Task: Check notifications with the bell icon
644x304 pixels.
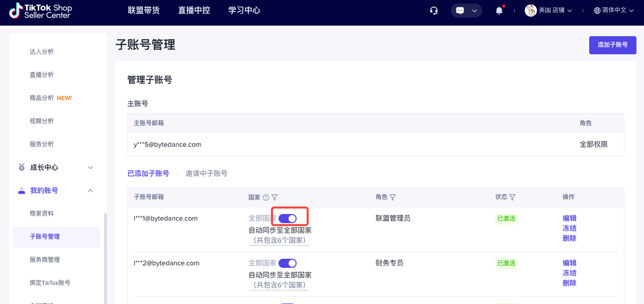Action: click(499, 11)
